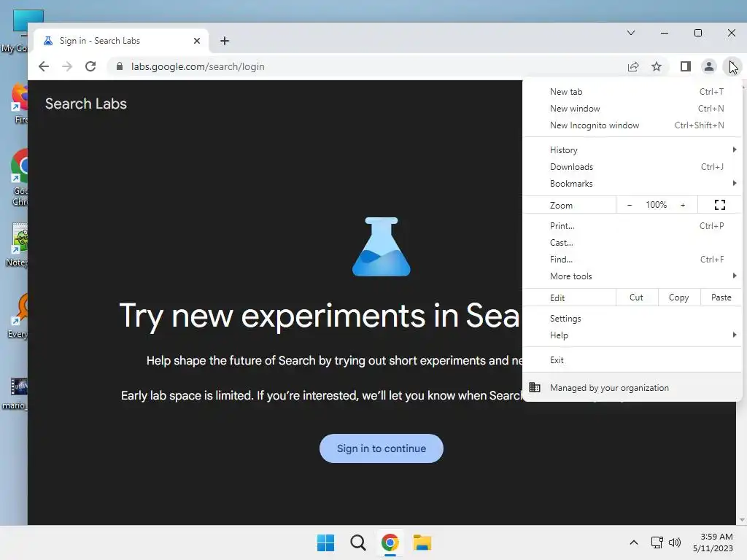
Task: Decrease zoom with the minus button
Action: [630, 205]
